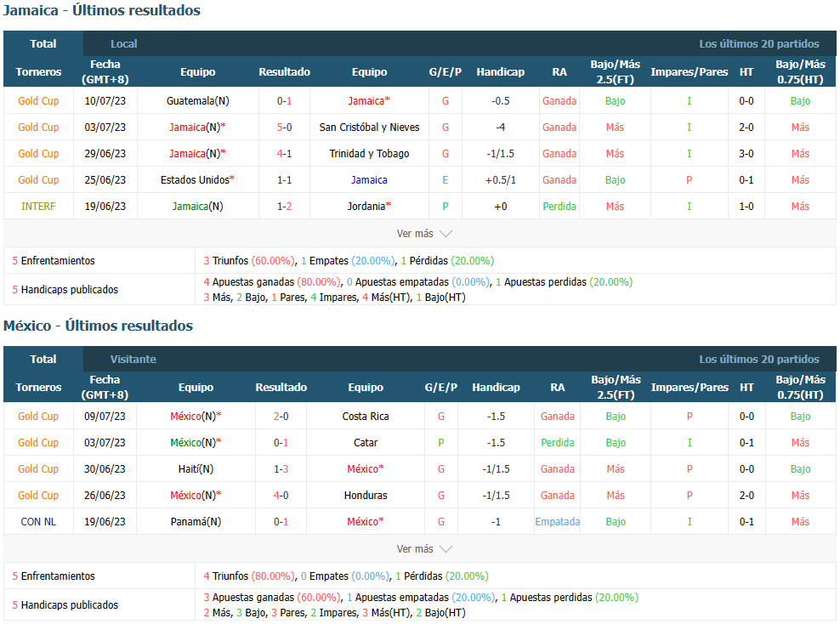Open México's Los últimos 20 partidos selector

758,360
